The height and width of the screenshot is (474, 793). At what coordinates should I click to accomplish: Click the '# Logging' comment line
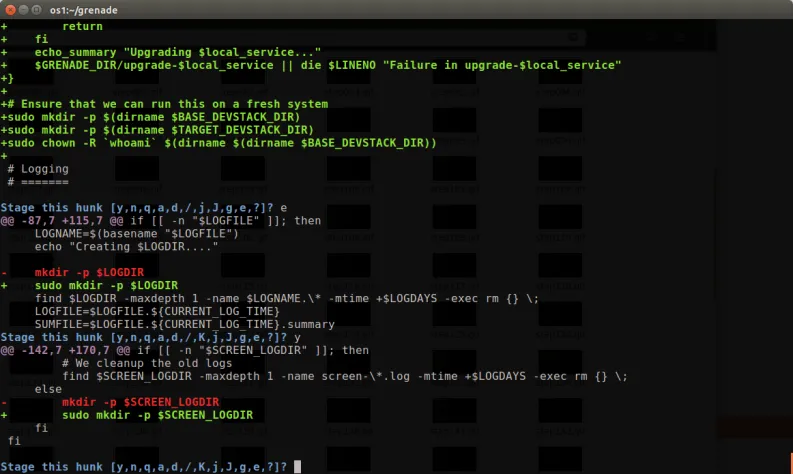(x=38, y=169)
